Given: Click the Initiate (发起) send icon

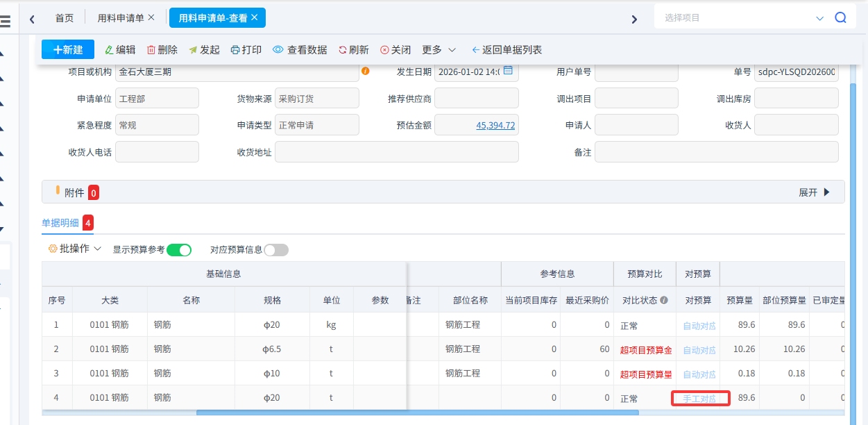Looking at the screenshot, I should click(x=193, y=50).
